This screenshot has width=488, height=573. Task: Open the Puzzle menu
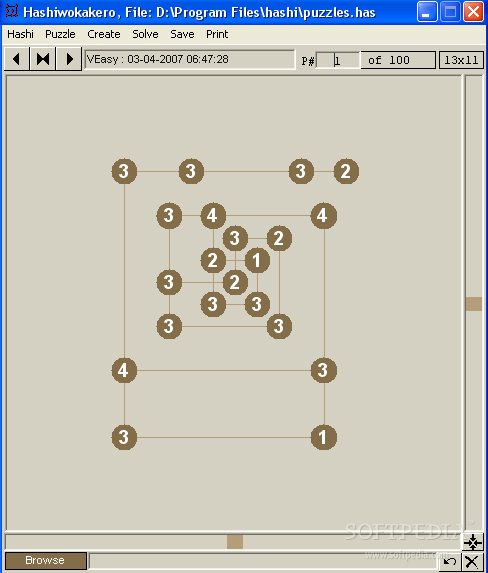pyautogui.click(x=60, y=34)
